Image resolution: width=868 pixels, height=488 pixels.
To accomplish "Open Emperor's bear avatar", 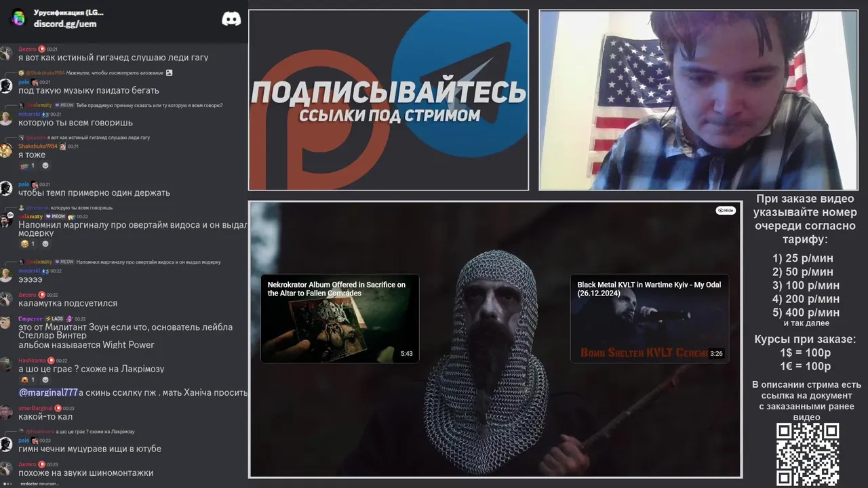I will pyautogui.click(x=6, y=323).
